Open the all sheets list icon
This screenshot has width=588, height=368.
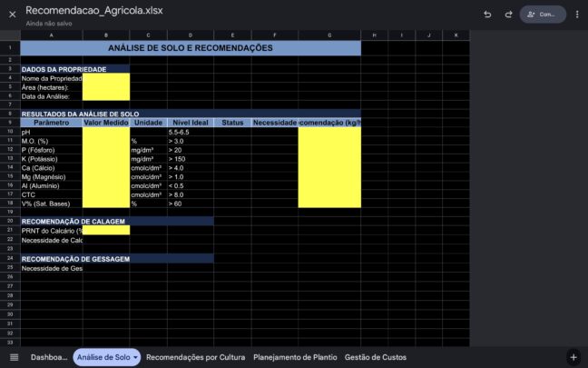pyautogui.click(x=13, y=357)
